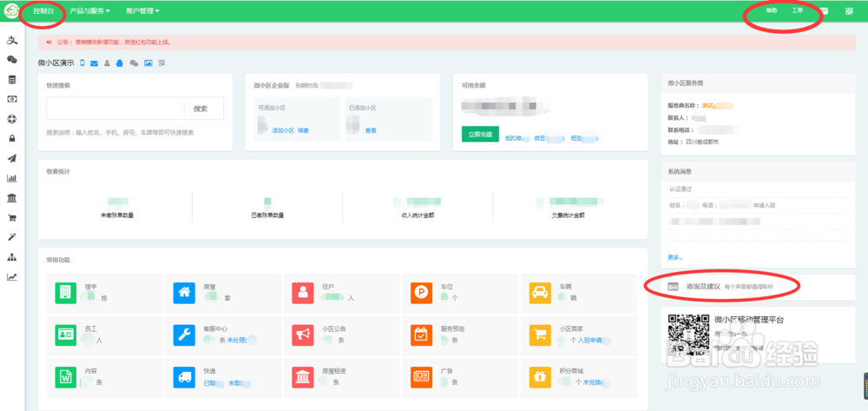Screen dimensions: 868x411
Task: Open the WeChat sidebar icon
Action: coord(11,60)
